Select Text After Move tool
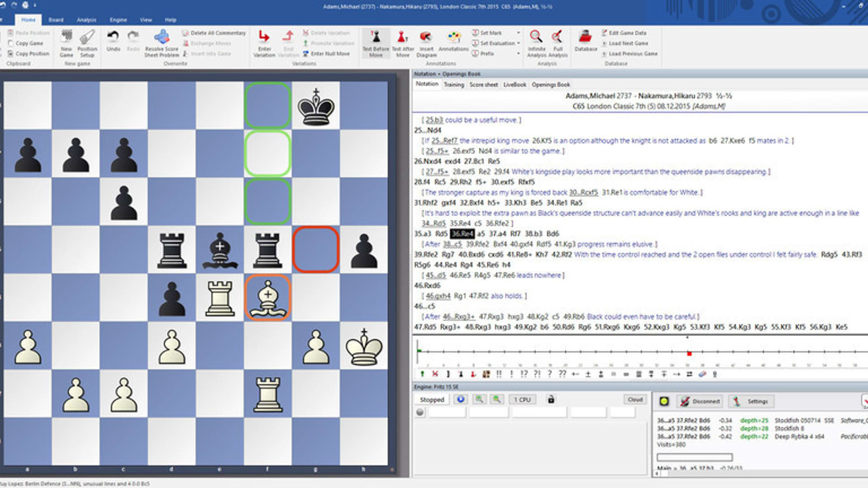 pos(402,43)
